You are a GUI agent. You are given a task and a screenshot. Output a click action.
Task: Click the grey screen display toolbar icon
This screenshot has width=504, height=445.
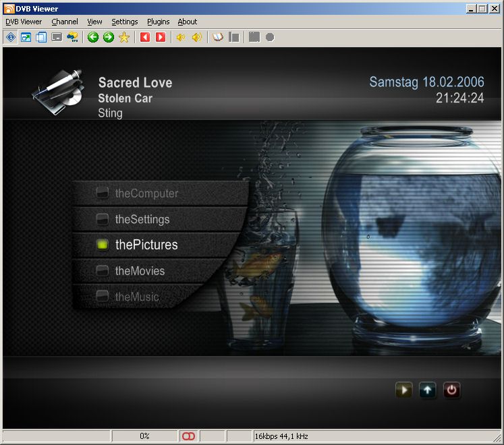(57, 37)
